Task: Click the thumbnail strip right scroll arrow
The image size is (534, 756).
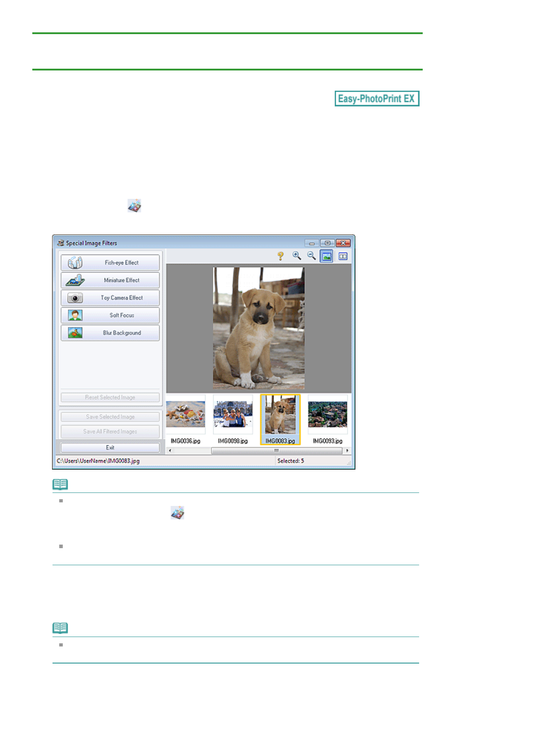Action: (347, 450)
